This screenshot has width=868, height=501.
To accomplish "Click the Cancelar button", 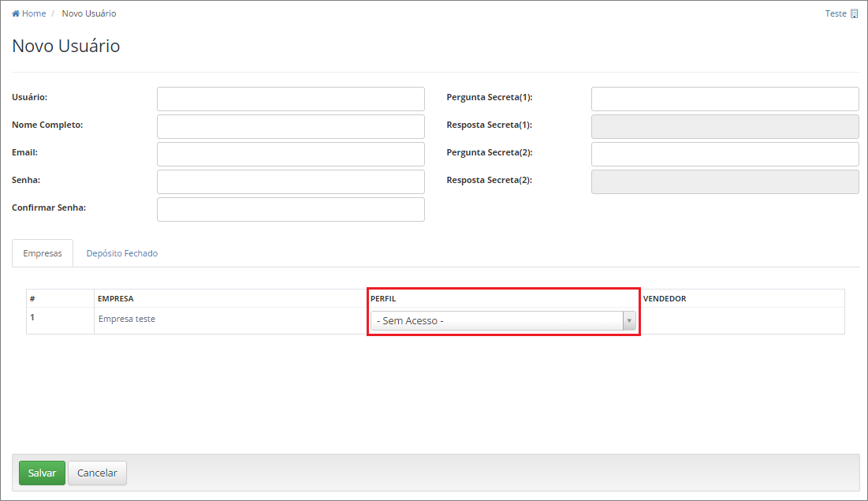I will [x=98, y=473].
